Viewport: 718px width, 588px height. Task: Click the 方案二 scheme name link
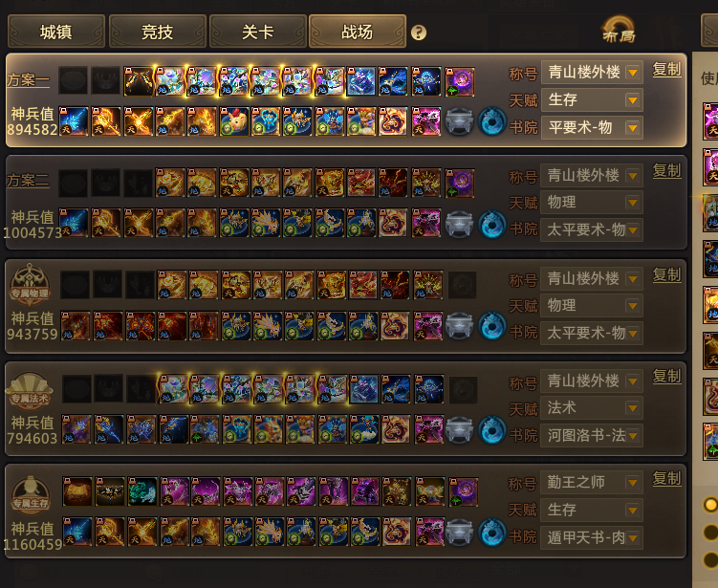pos(28,180)
